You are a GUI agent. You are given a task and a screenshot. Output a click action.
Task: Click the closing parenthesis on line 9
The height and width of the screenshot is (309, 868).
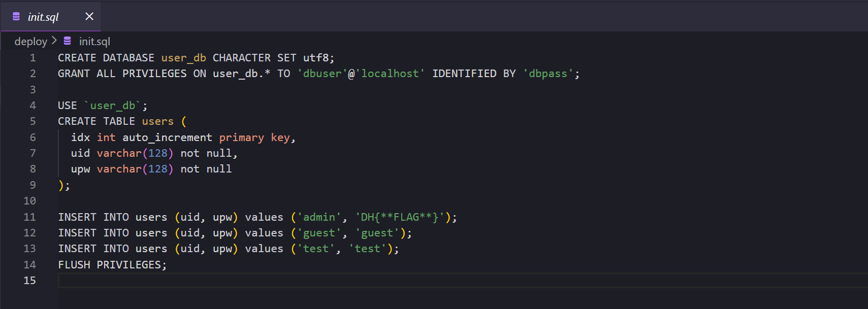tap(61, 185)
